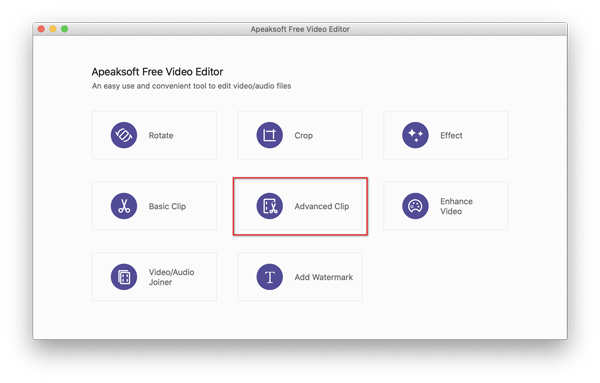Click the Enhance Video palette icon
The height and width of the screenshot is (383, 600).
click(415, 206)
